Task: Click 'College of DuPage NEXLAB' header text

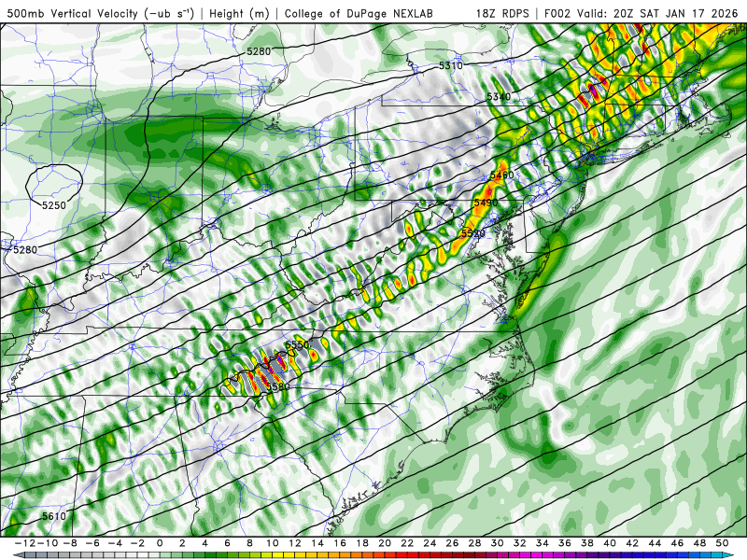Action: coord(359,13)
